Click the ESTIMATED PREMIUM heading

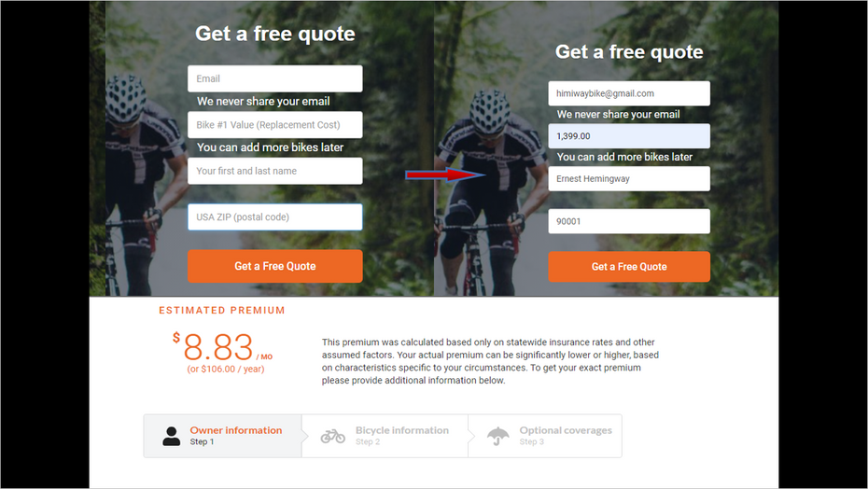[222, 311]
